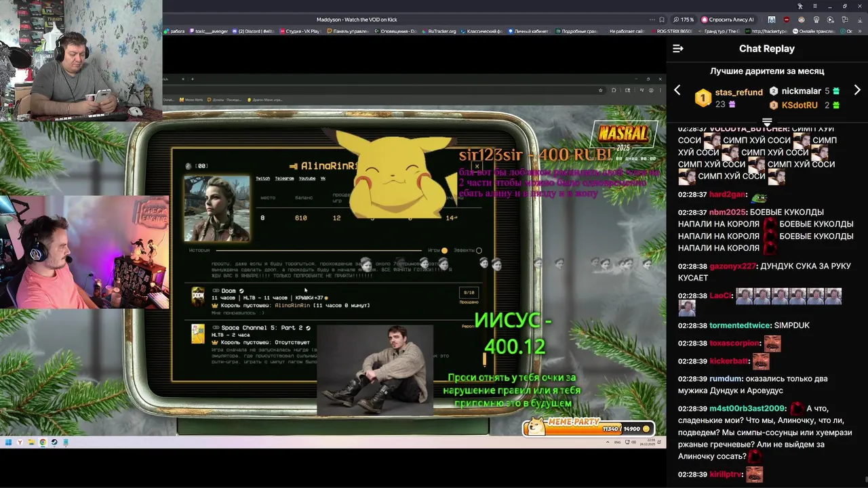The height and width of the screenshot is (488, 868).
Task: Open the Discord bookmark
Action: 254,31
